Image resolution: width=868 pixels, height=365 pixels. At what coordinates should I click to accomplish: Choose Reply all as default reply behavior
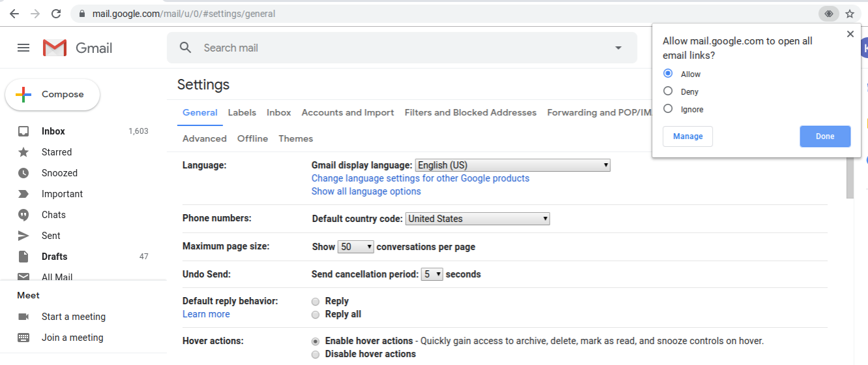[x=316, y=315]
